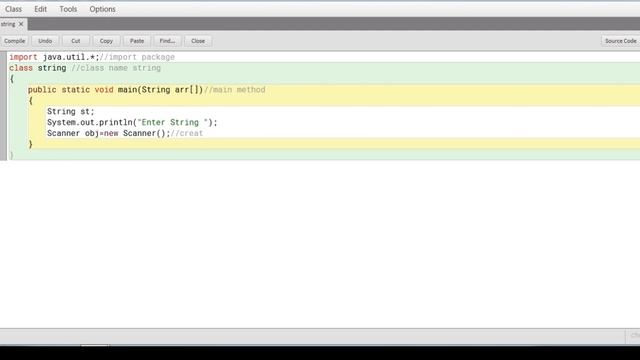Open the Tools menu
Image resolution: width=640 pixels, height=360 pixels.
tap(68, 9)
